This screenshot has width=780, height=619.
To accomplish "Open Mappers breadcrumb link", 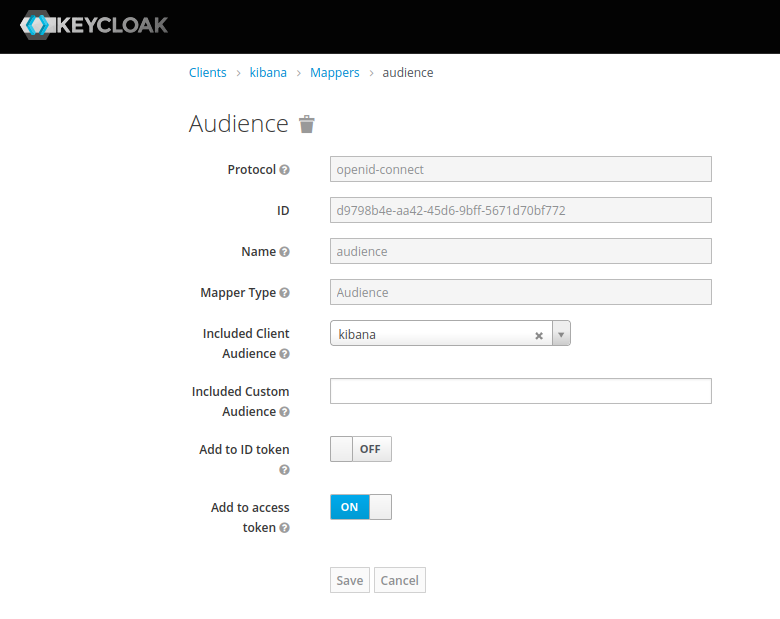I will click(x=335, y=73).
